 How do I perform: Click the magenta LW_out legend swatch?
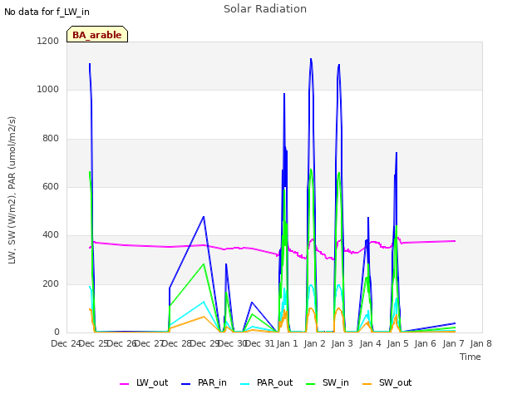124,384
